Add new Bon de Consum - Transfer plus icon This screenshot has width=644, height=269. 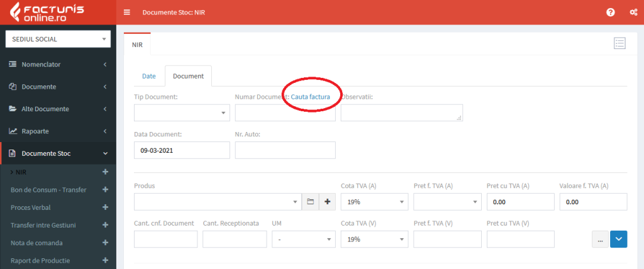point(105,190)
